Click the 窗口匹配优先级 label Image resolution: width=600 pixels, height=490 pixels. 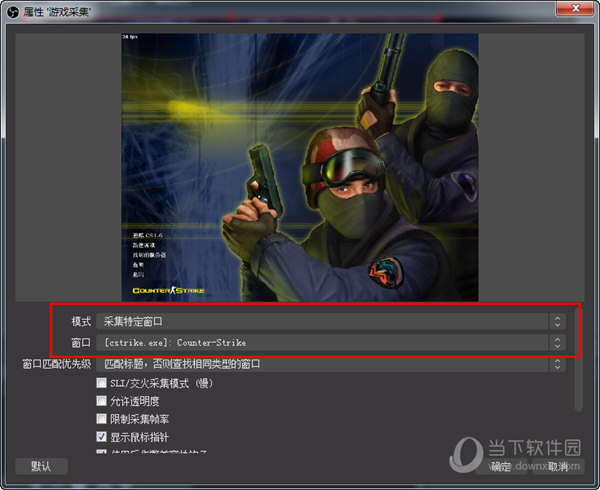click(x=57, y=364)
